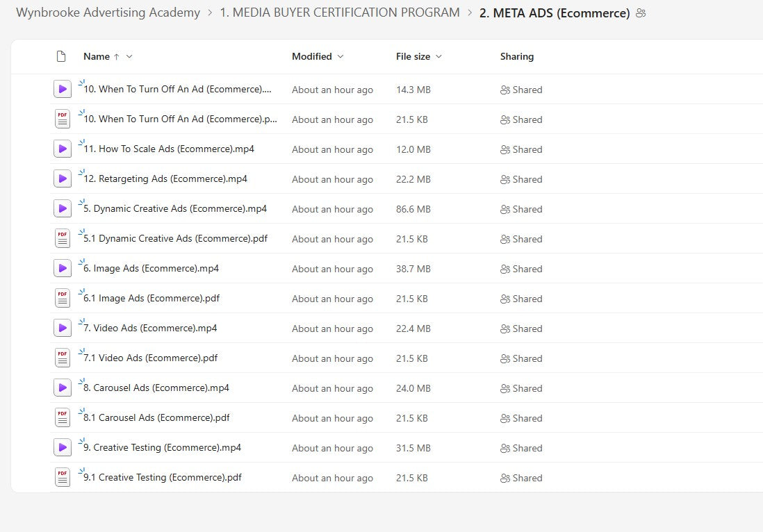The height and width of the screenshot is (532, 763).
Task: Click the Sharing column header
Action: [517, 56]
